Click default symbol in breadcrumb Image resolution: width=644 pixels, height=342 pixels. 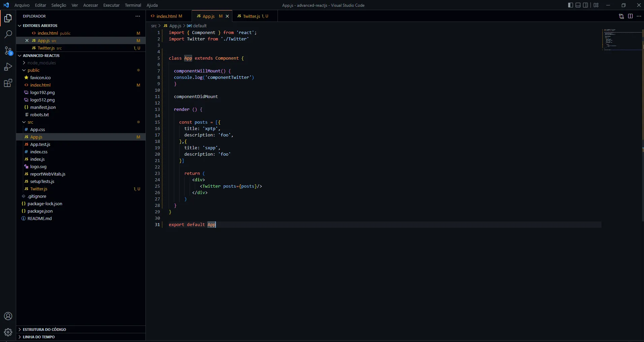(197, 26)
